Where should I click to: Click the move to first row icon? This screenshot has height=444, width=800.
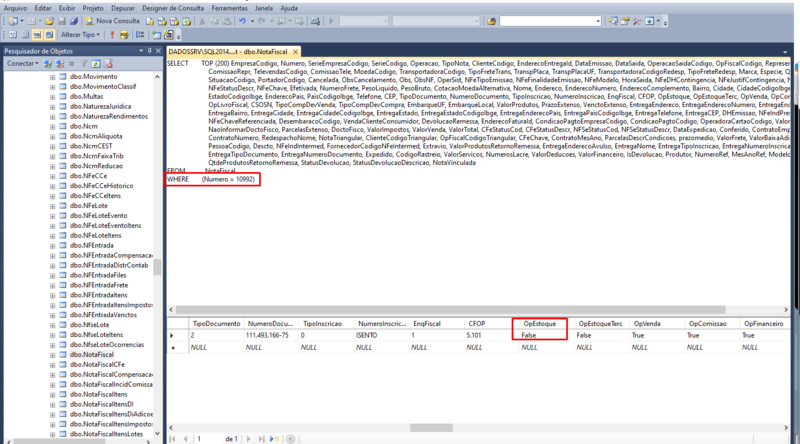click(x=172, y=439)
